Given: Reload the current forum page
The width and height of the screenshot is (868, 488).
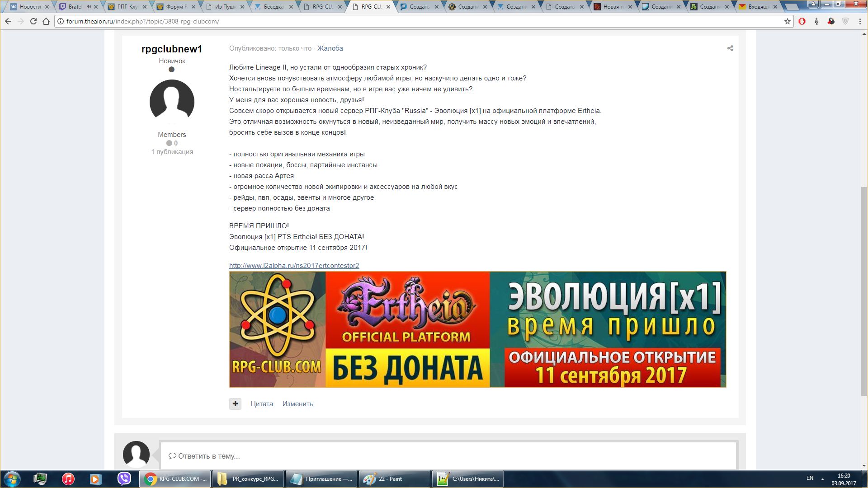Looking at the screenshot, I should coord(33,21).
